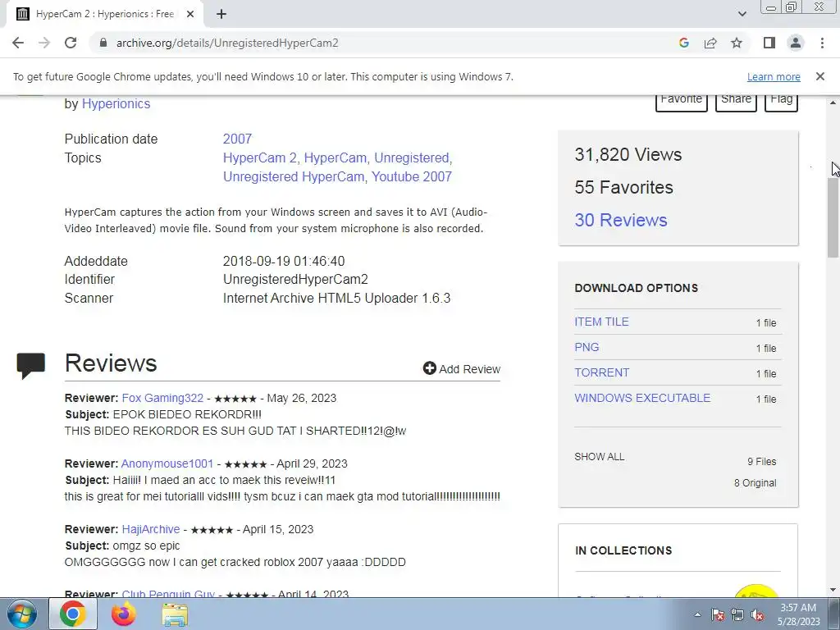The width and height of the screenshot is (840, 630).
Task: Download the WINDOWS EXECUTABLE file
Action: pos(642,398)
